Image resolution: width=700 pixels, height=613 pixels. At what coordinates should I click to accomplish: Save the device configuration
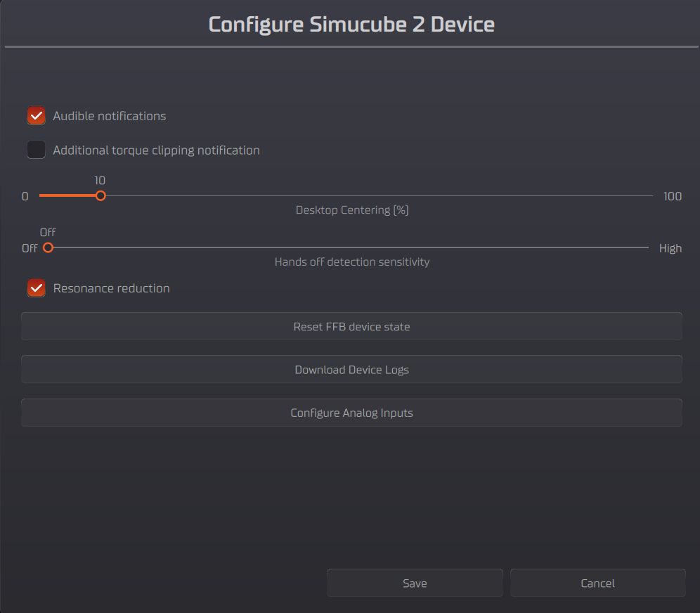pos(415,583)
